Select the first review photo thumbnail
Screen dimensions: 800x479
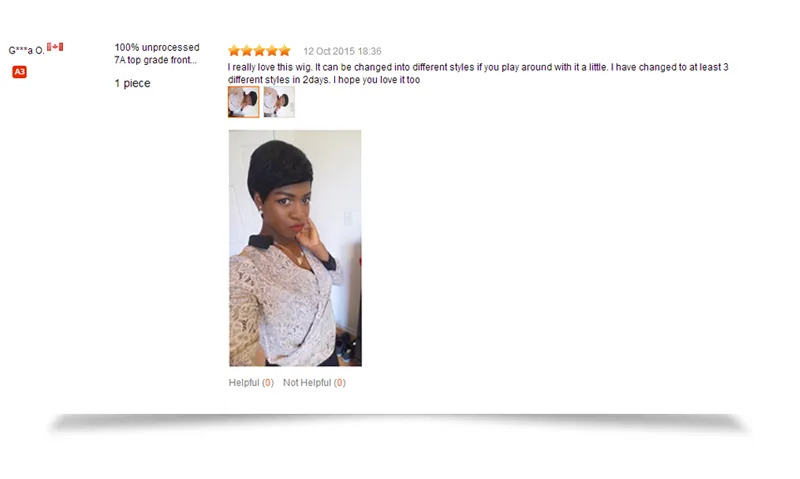pyautogui.click(x=243, y=102)
